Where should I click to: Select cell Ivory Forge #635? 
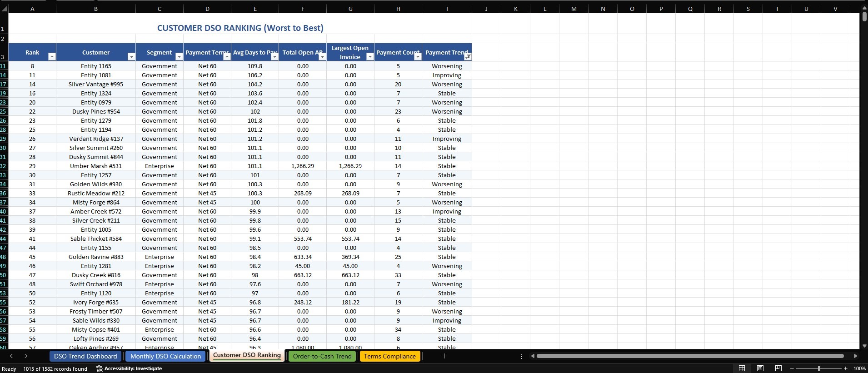point(96,302)
